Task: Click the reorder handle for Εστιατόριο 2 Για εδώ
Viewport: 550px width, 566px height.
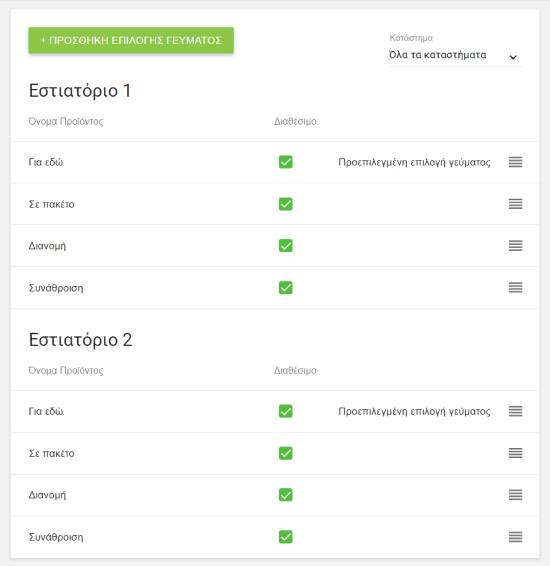Action: click(x=515, y=411)
